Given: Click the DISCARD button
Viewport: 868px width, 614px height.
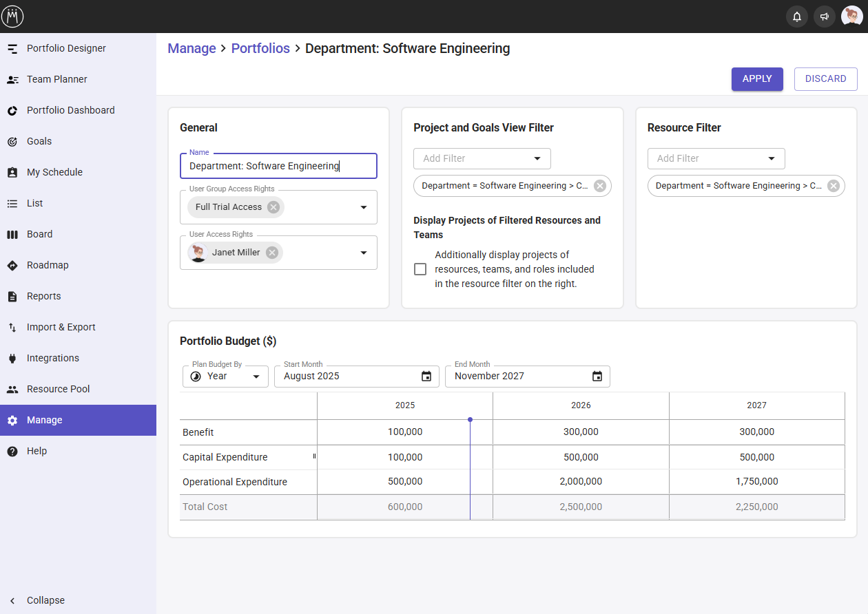Looking at the screenshot, I should 825,79.
